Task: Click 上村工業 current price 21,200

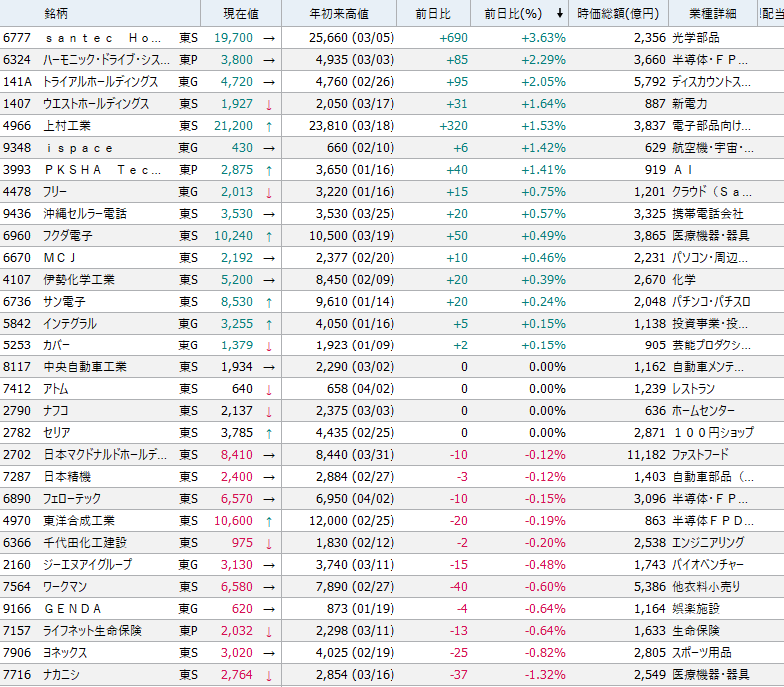Action: [x=233, y=126]
